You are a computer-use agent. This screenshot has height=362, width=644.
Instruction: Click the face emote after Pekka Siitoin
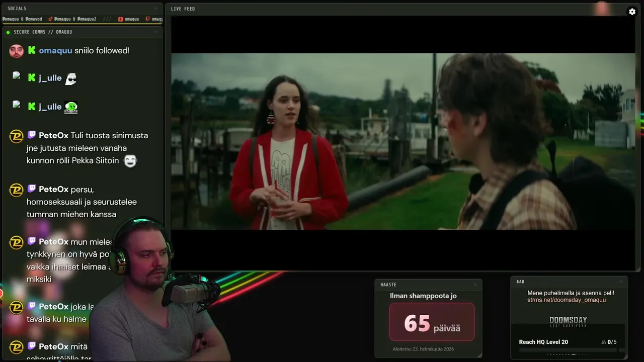pyautogui.click(x=130, y=161)
